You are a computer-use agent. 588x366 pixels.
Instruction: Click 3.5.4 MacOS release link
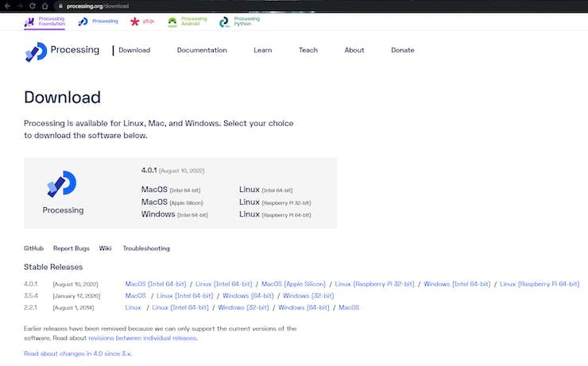pyautogui.click(x=135, y=295)
